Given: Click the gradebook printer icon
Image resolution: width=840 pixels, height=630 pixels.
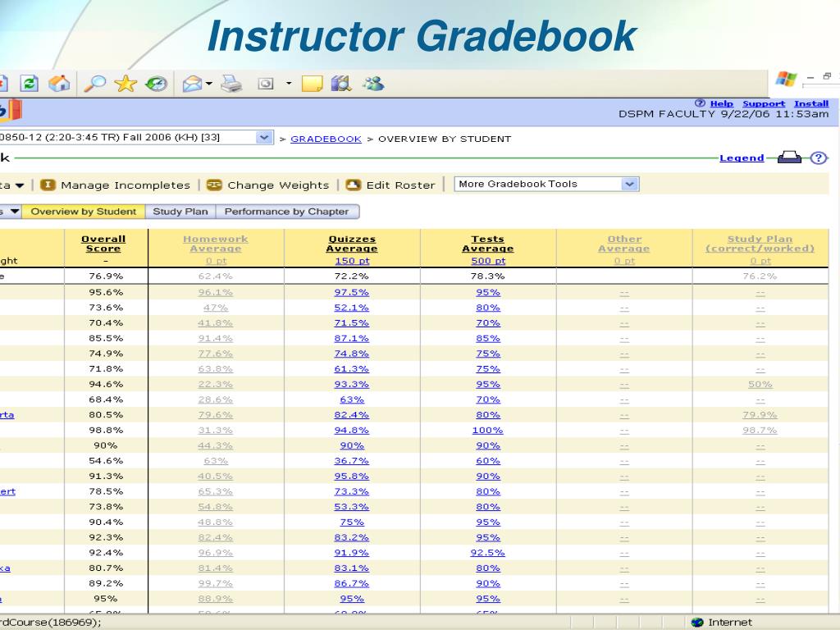Looking at the screenshot, I should click(x=789, y=157).
